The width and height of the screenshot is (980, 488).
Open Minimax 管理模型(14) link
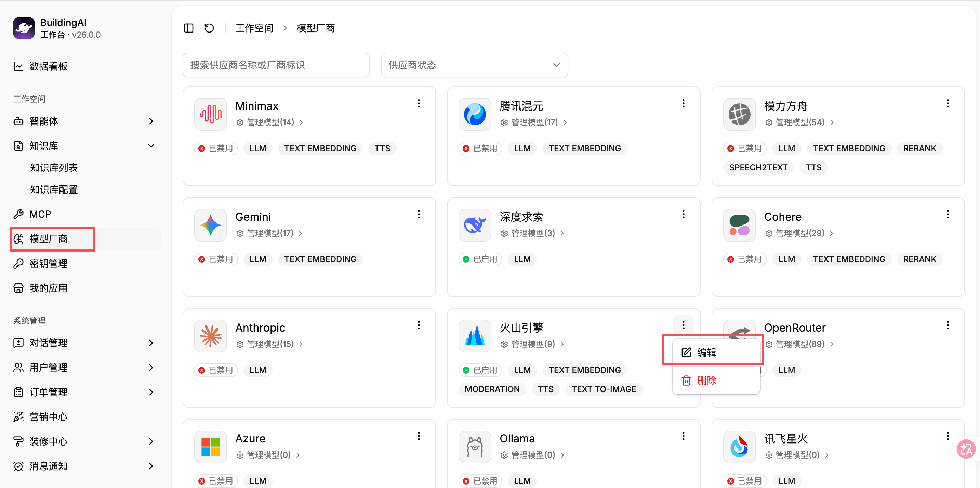pyautogui.click(x=270, y=123)
